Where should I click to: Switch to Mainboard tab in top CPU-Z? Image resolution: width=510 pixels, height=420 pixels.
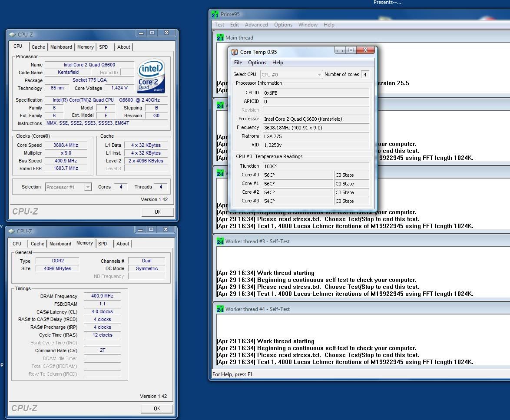coord(61,47)
